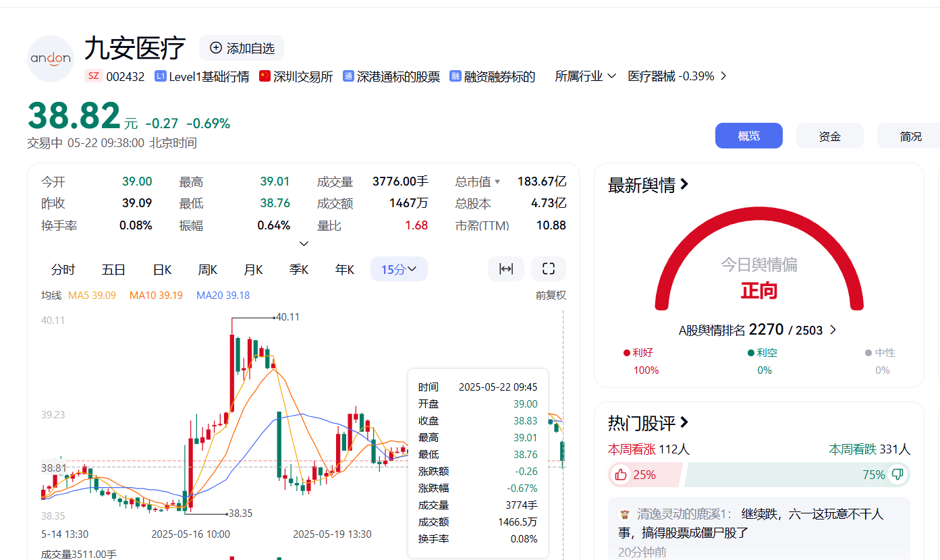
Task: Switch to the 季K chart tab
Action: click(x=299, y=270)
